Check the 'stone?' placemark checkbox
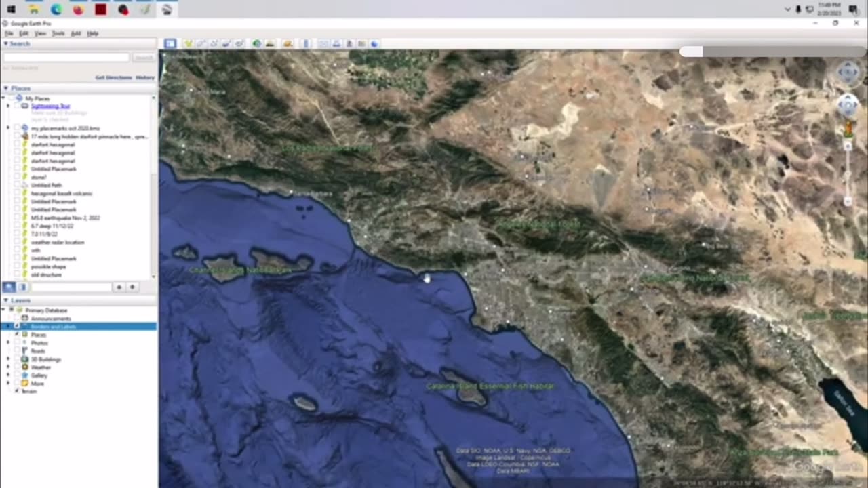Screen dimensions: 868x488 tap(18, 178)
